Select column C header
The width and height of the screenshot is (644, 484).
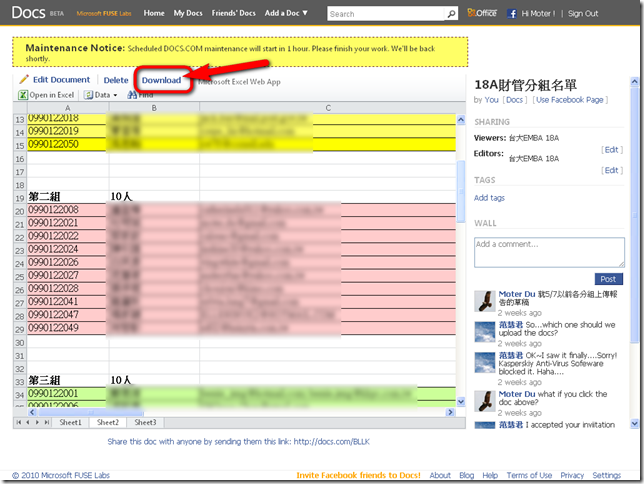coord(328,108)
